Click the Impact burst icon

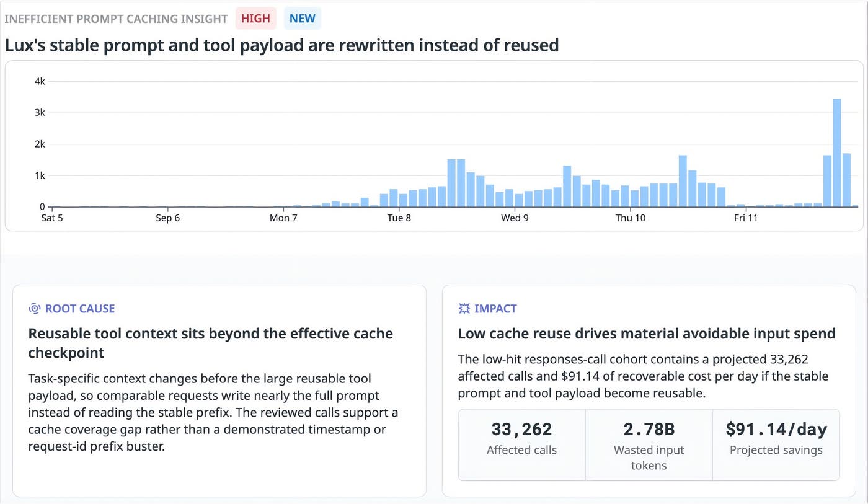point(464,309)
